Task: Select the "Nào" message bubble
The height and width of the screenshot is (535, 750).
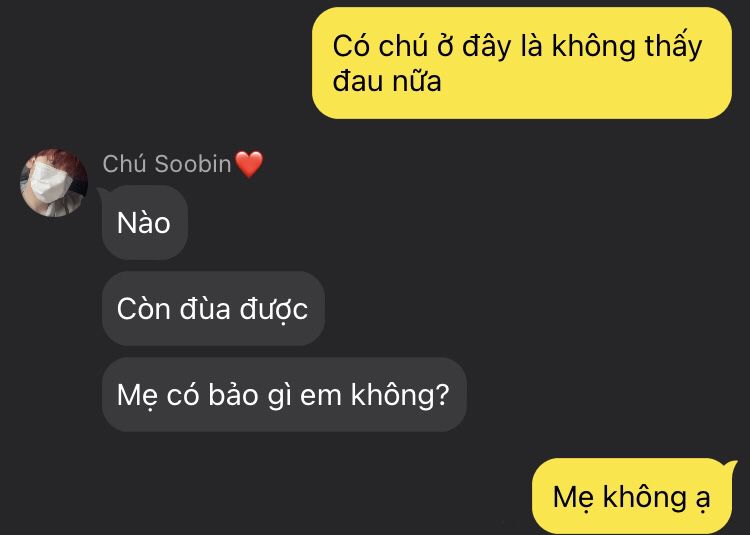Action: point(144,223)
